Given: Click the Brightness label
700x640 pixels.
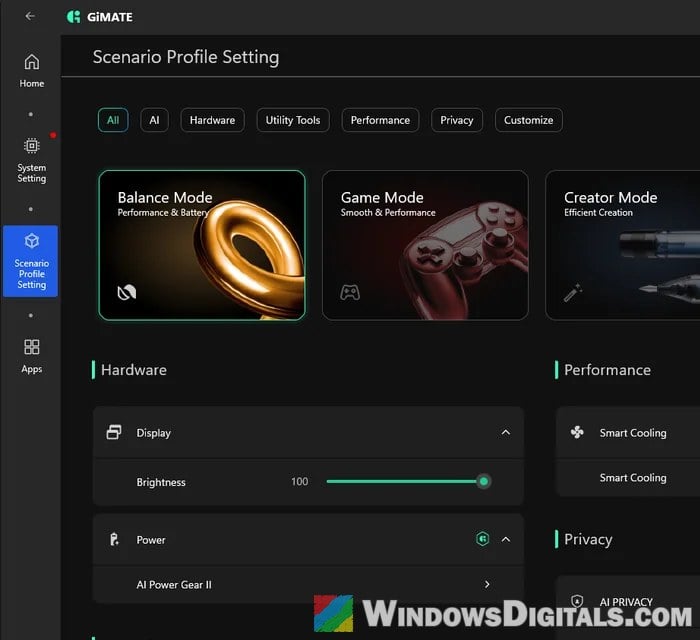Looking at the screenshot, I should point(161,482).
